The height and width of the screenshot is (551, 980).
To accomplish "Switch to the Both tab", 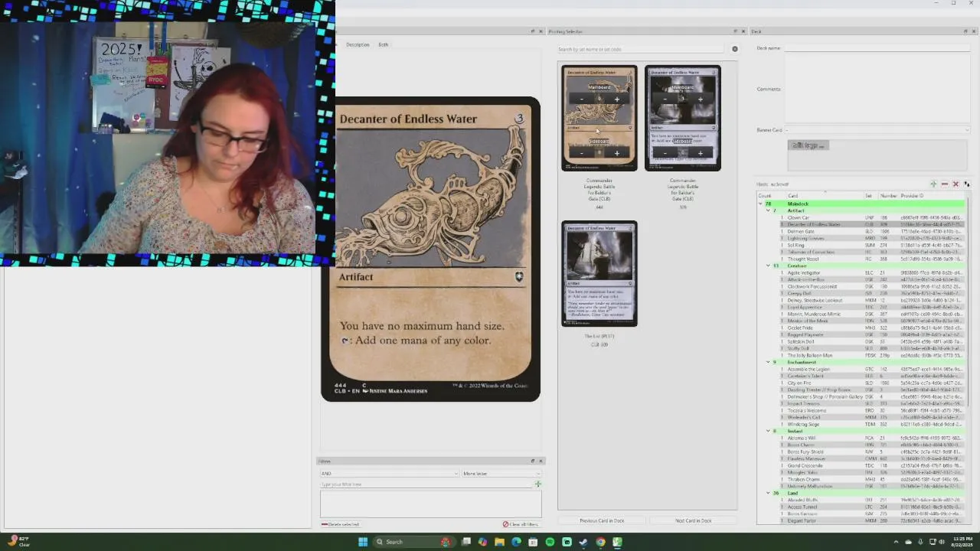I will point(383,44).
